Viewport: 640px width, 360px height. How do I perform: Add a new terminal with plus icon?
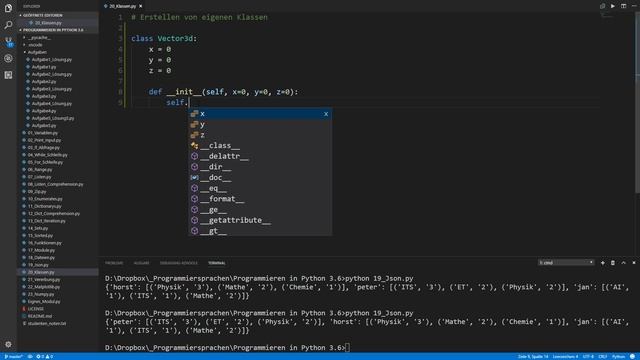tap(602, 263)
